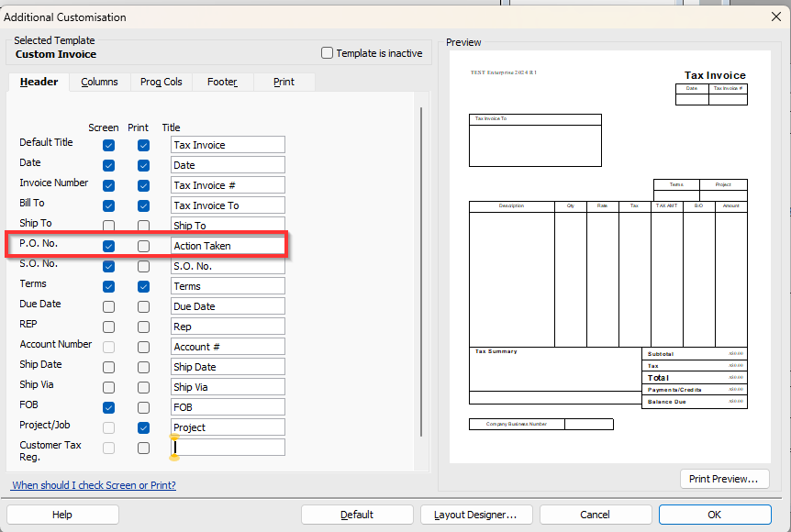Click the empty Customer Tax Reg. title field

pyautogui.click(x=228, y=448)
